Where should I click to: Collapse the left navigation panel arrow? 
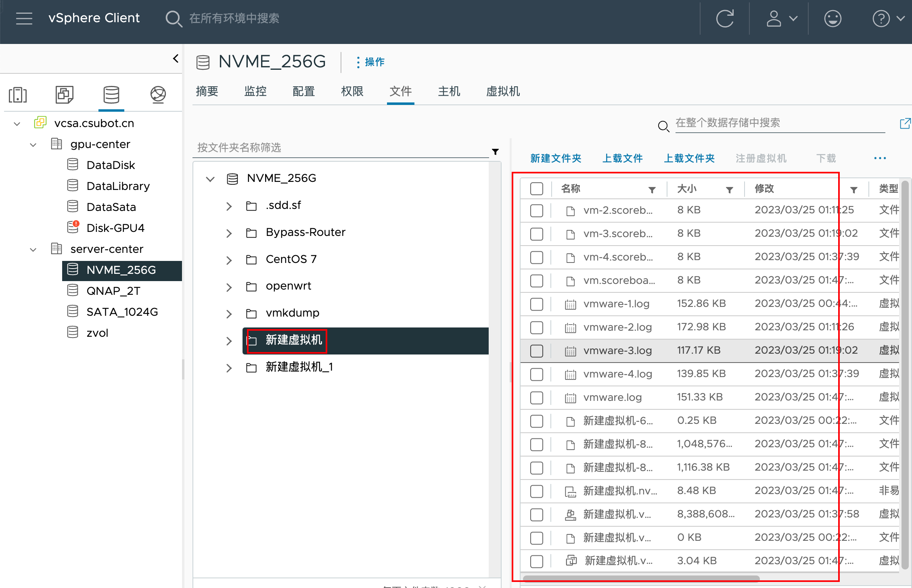click(x=176, y=58)
